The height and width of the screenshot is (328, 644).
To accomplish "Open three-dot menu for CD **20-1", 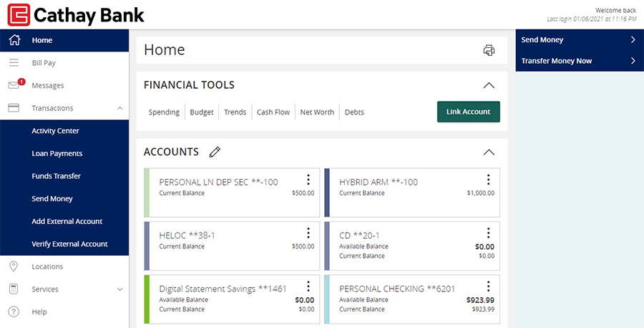I will coord(488,233).
